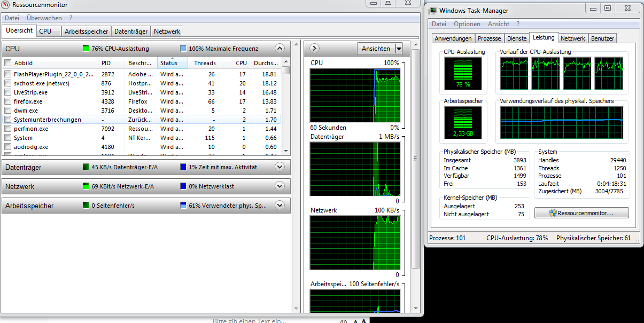The image size is (644, 323).
Task: Open the Ansichten dropdown arrow
Action: coord(399,49)
